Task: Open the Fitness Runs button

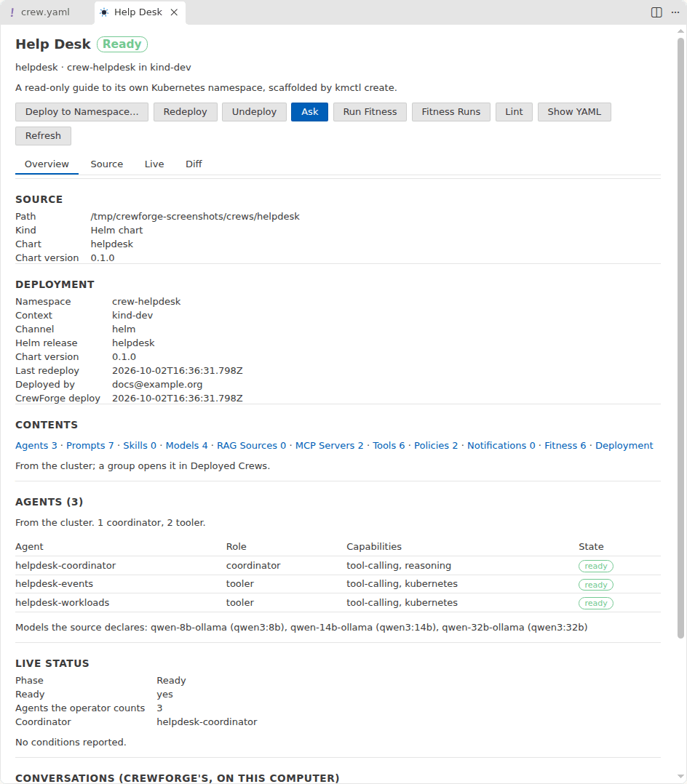Action: tap(450, 111)
